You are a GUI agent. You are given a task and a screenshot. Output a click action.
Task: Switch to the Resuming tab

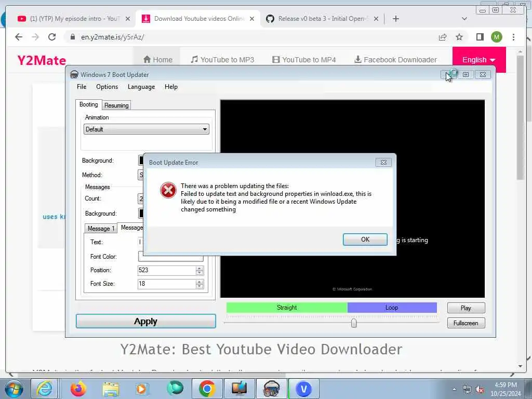116,105
